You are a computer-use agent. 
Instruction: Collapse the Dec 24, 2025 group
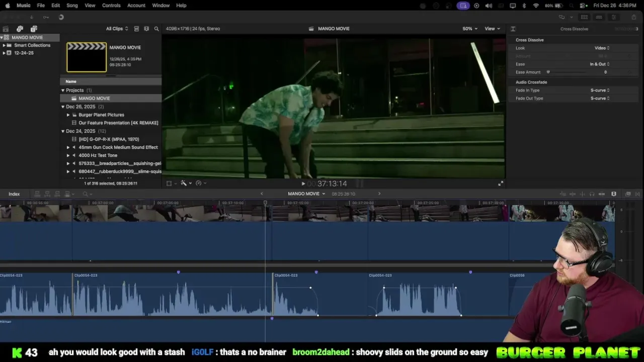pos(63,131)
